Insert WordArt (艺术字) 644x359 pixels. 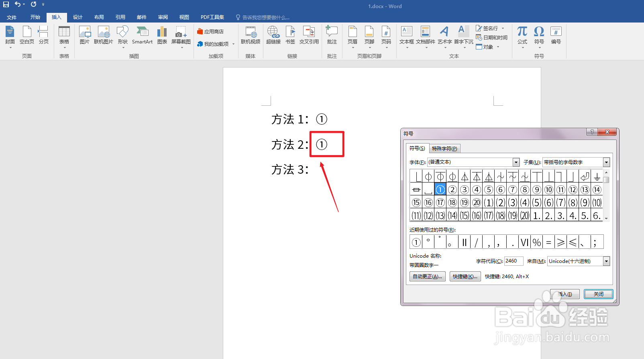pyautogui.click(x=444, y=37)
